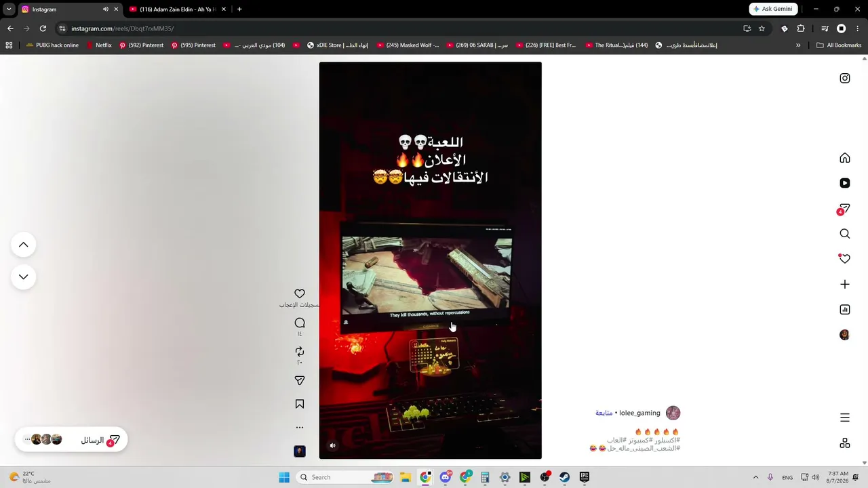
Task: Open the Chrome profile avatar
Action: pyautogui.click(x=842, y=28)
